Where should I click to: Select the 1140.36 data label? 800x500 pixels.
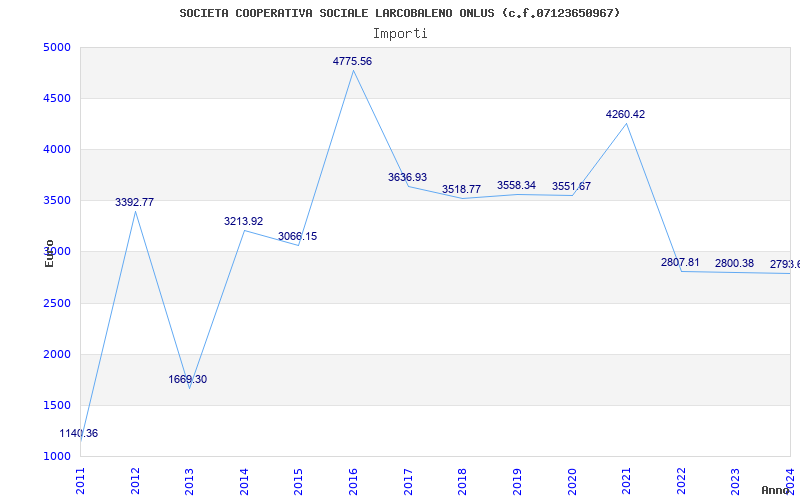79,433
